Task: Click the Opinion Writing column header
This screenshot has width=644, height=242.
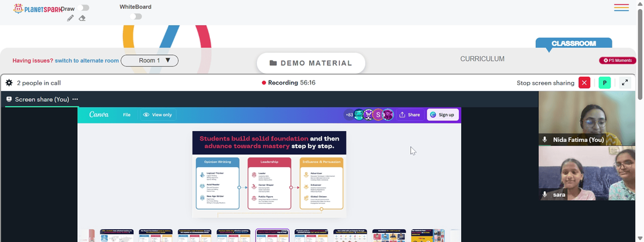Action: [218, 162]
